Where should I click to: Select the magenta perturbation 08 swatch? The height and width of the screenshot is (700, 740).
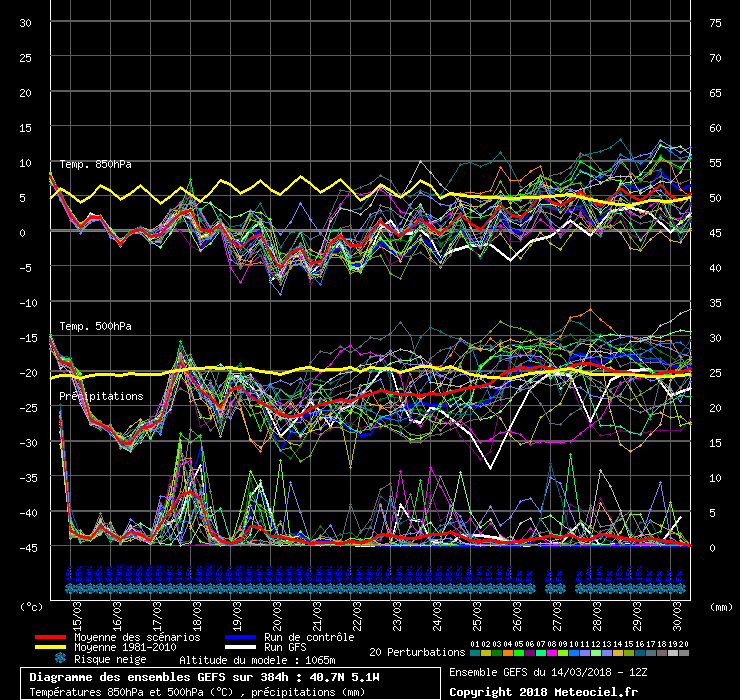click(552, 653)
